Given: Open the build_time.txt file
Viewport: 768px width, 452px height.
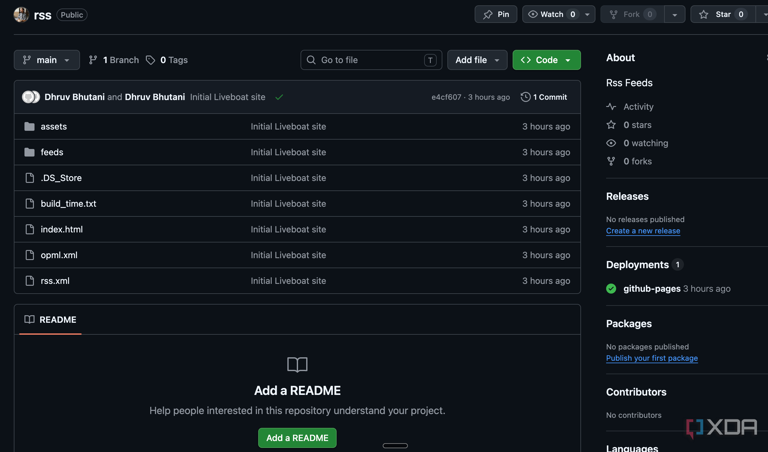Looking at the screenshot, I should point(69,204).
